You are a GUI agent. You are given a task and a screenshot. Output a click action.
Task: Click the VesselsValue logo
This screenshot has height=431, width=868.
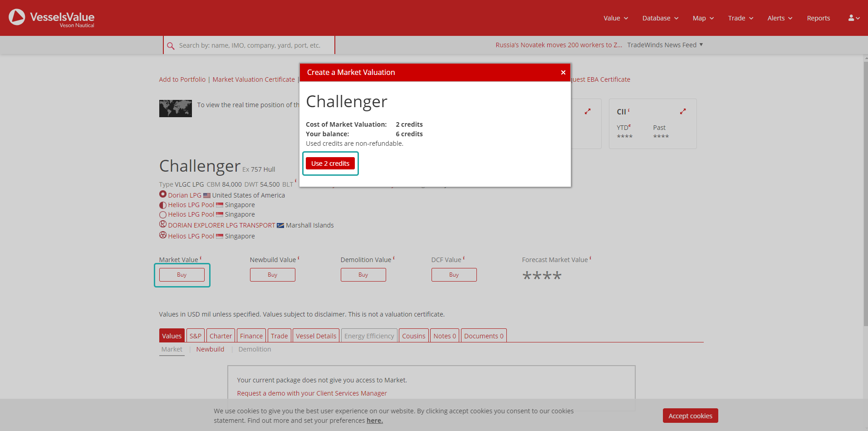coord(51,18)
